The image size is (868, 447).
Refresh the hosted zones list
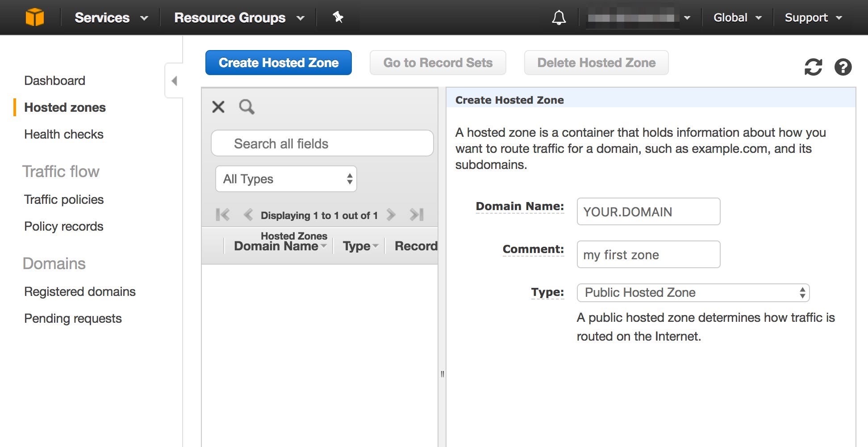[813, 67]
